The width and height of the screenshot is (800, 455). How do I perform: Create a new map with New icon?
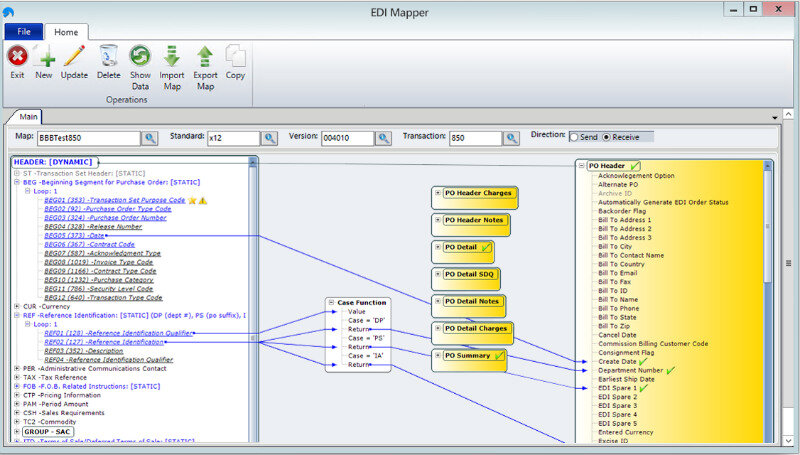click(x=44, y=58)
